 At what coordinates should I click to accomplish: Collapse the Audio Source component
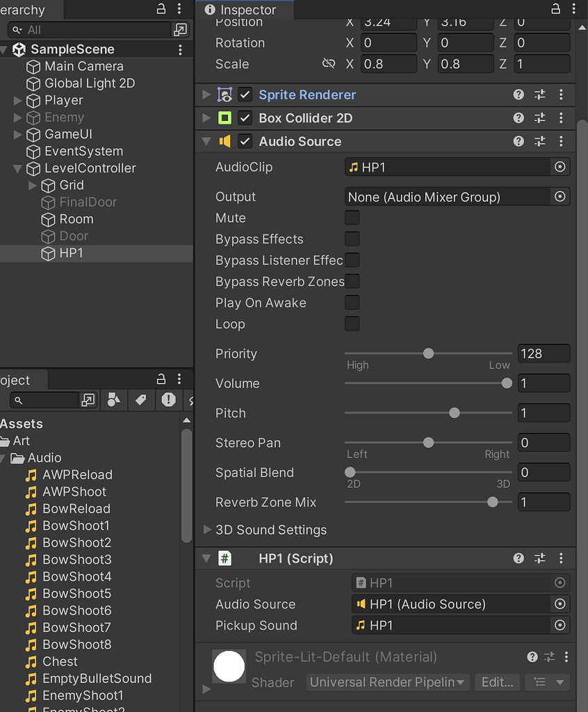point(205,141)
